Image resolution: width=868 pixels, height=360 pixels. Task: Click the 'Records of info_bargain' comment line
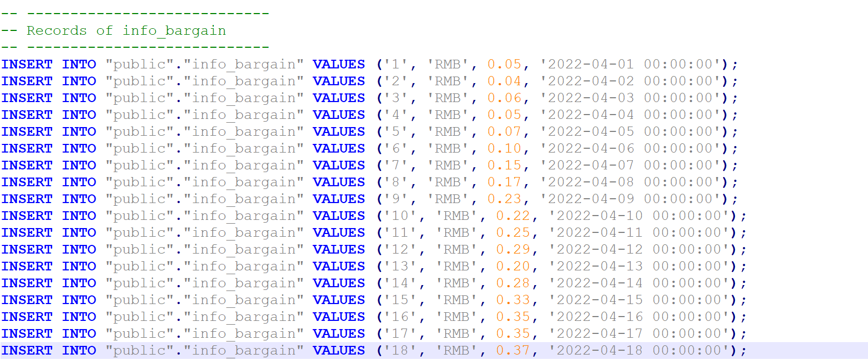[113, 30]
